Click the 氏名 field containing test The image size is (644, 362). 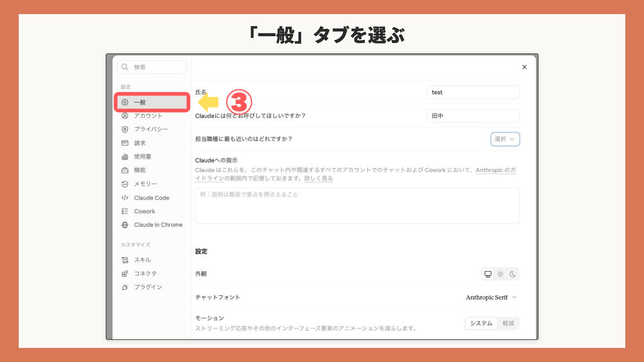pyautogui.click(x=473, y=92)
